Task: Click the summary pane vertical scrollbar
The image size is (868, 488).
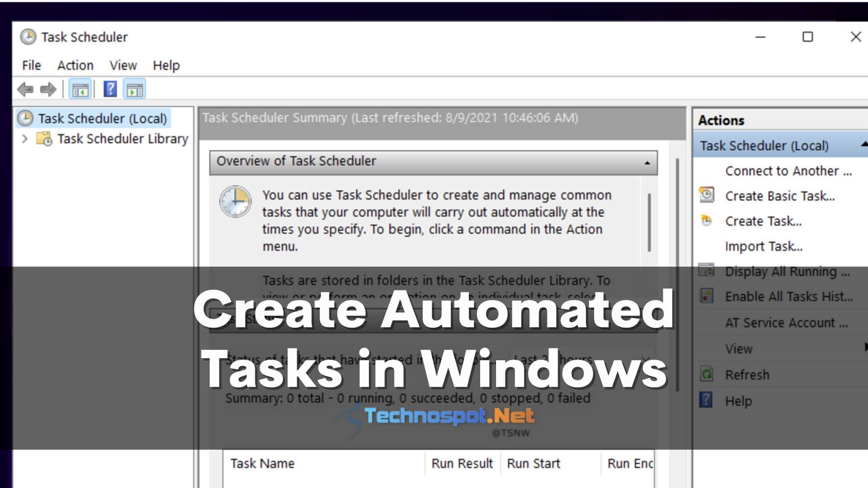Action: click(x=677, y=275)
